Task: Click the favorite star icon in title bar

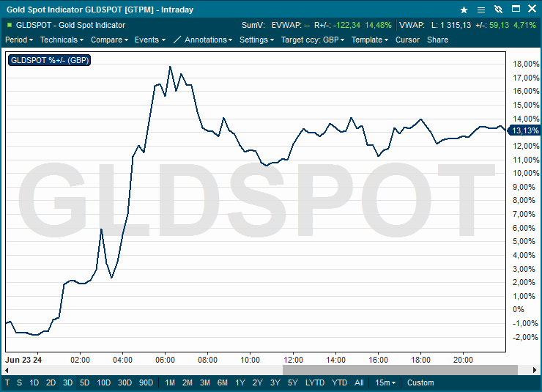Action: point(464,10)
